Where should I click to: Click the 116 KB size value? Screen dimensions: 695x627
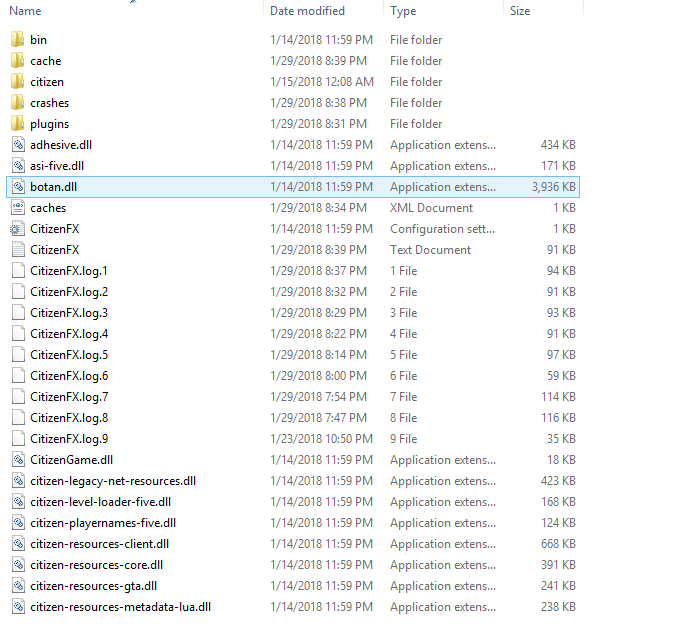tap(558, 418)
